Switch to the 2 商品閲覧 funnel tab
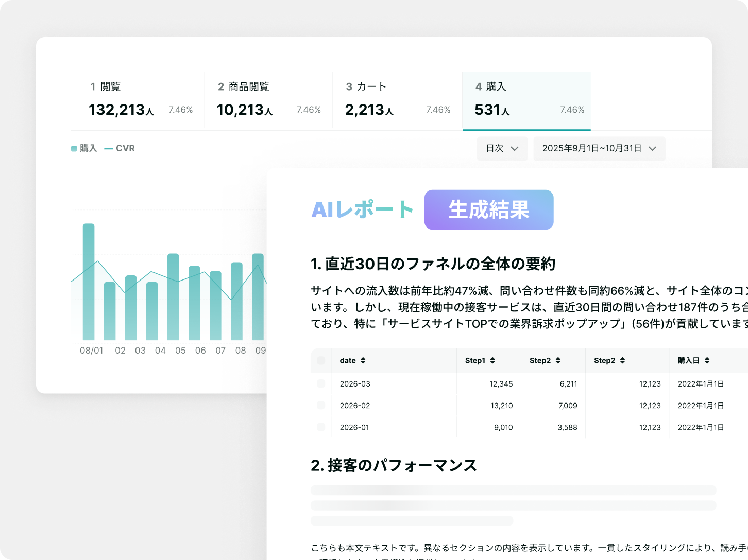Viewport: 748px width, 560px height. [x=269, y=101]
